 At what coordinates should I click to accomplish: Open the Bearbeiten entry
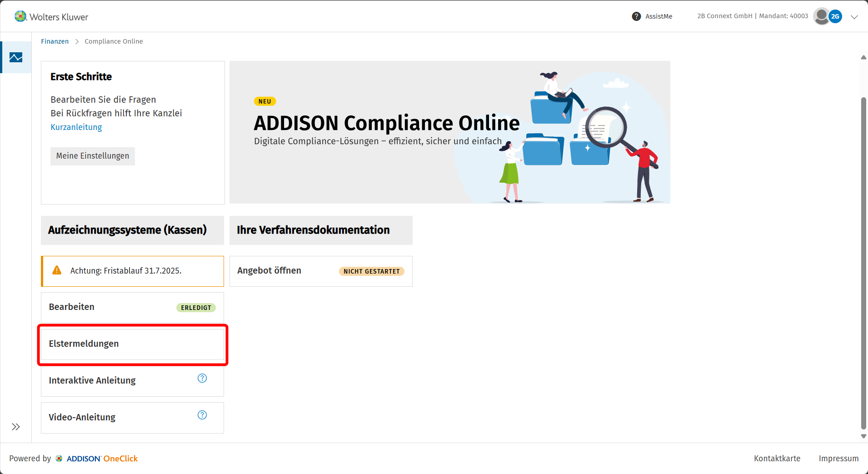coord(132,307)
